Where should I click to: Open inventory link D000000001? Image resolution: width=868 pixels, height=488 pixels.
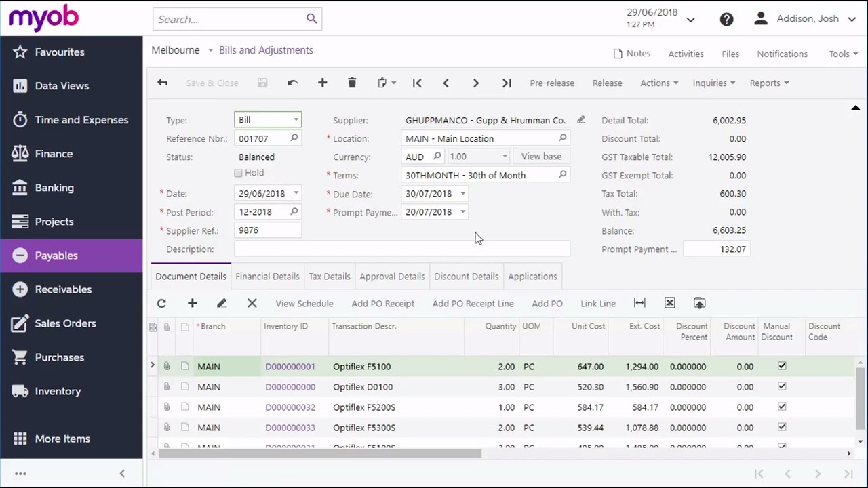pos(290,366)
